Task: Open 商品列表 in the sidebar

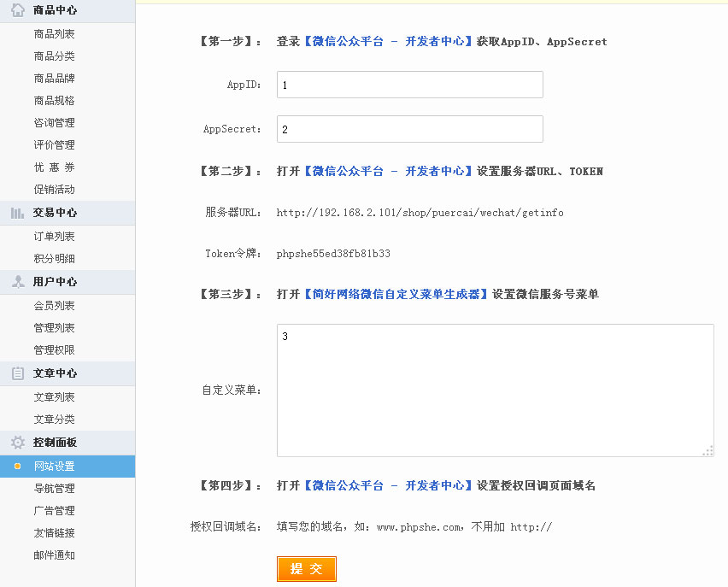Action: pos(54,34)
